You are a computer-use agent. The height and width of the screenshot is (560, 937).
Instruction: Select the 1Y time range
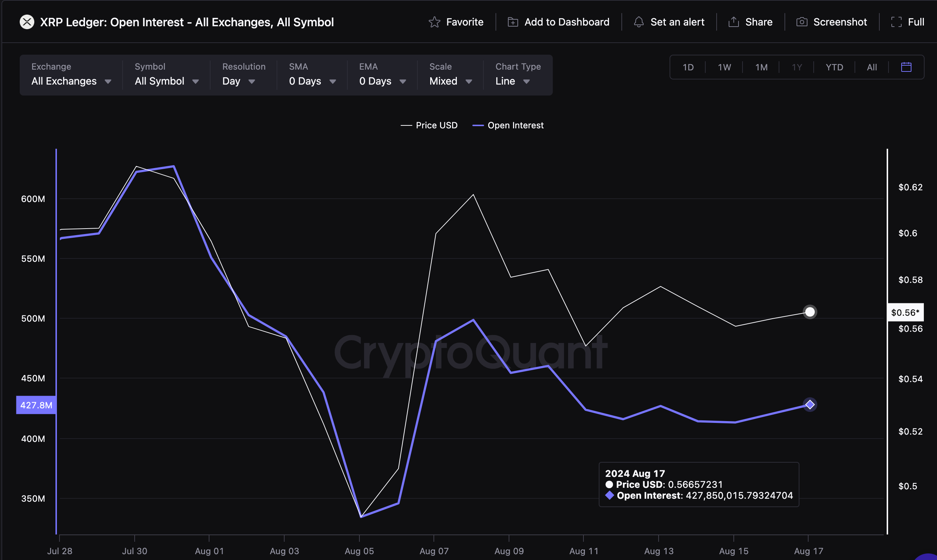point(797,67)
